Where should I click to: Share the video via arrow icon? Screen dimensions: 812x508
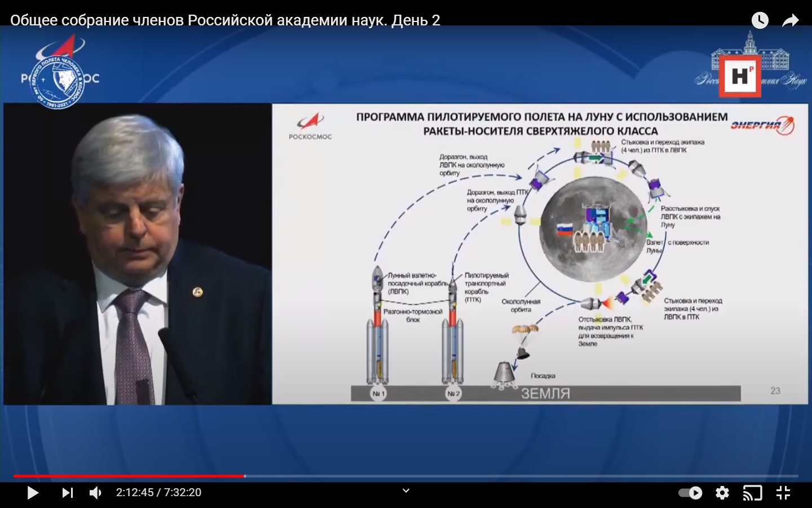[x=791, y=21]
